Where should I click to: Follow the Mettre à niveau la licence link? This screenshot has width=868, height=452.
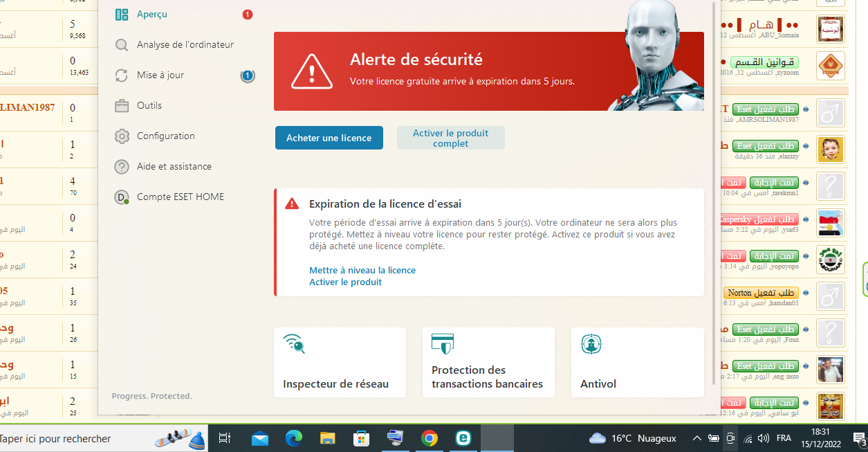[362, 270]
